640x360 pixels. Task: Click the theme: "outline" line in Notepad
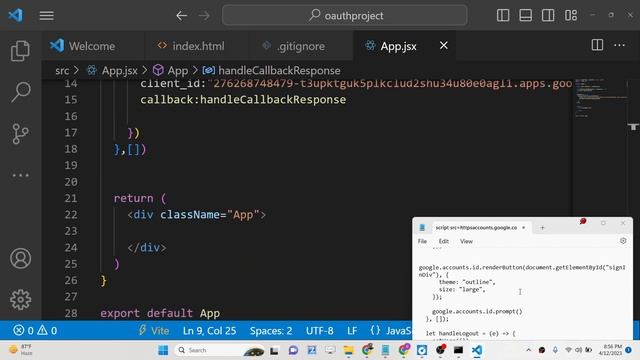pyautogui.click(x=467, y=282)
